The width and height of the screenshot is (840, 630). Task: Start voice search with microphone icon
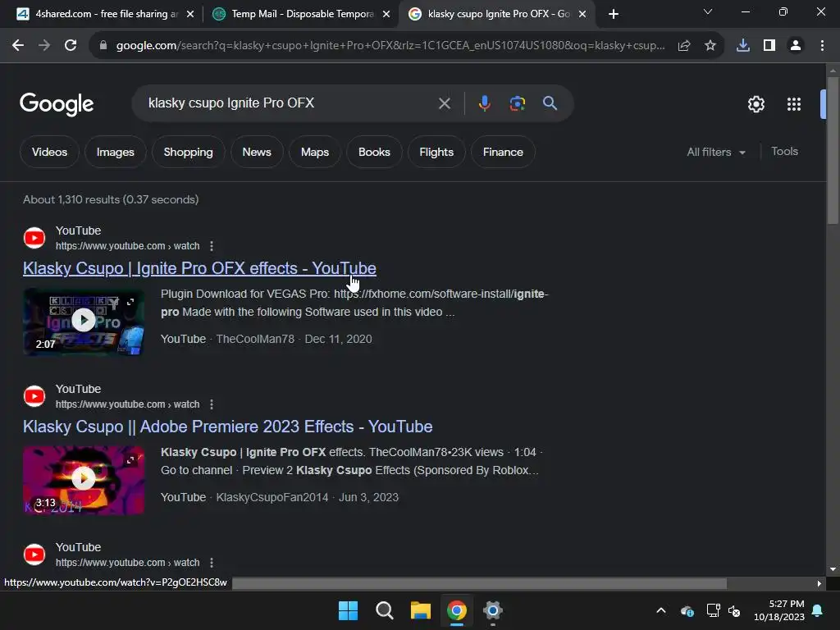click(x=484, y=103)
